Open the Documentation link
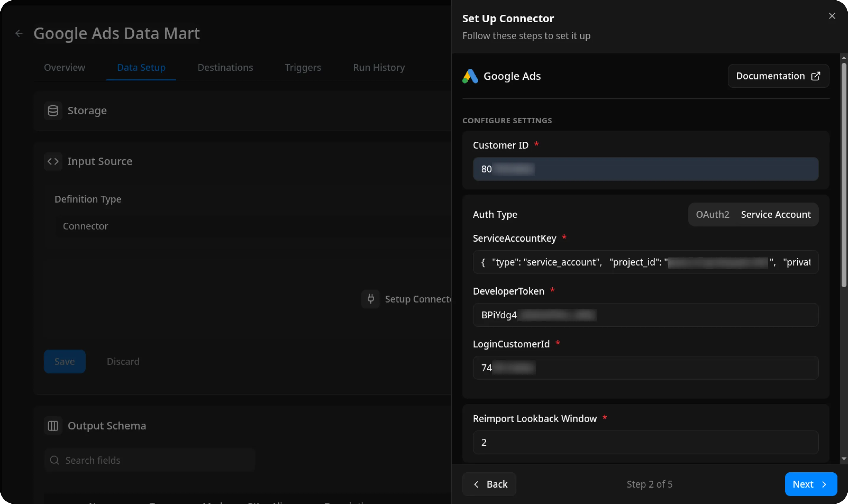Screen dimensions: 848x504 point(778,76)
